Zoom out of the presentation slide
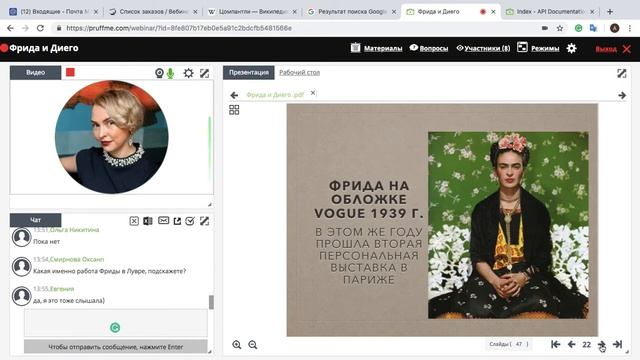The width and height of the screenshot is (640, 360). click(x=253, y=345)
